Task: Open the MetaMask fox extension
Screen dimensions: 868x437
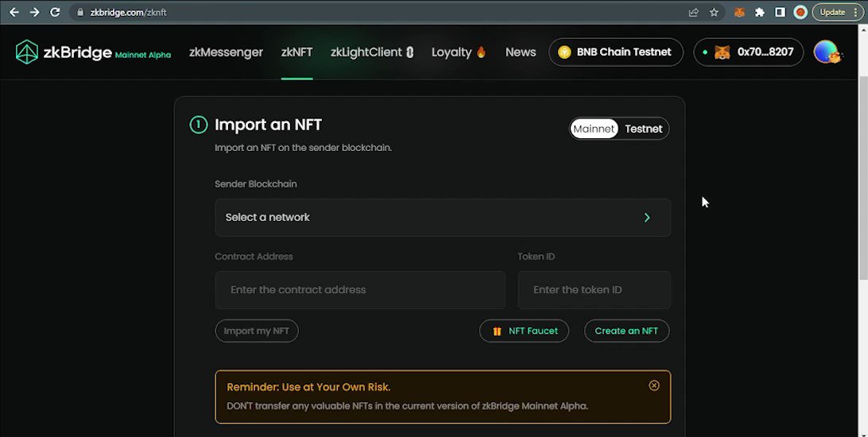Action: click(x=739, y=12)
